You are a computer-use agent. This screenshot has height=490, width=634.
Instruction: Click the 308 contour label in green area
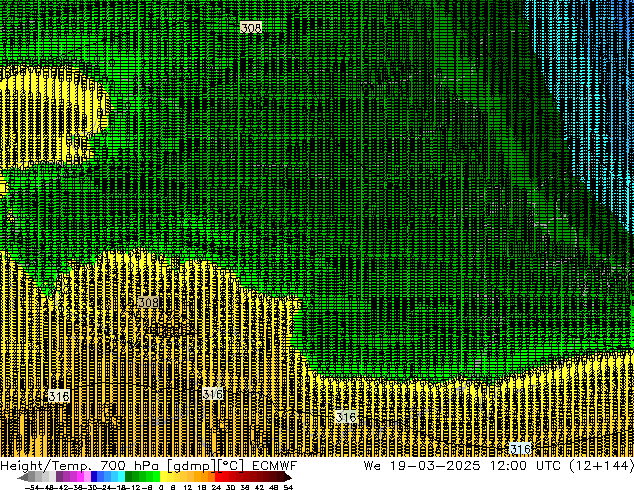click(x=251, y=27)
